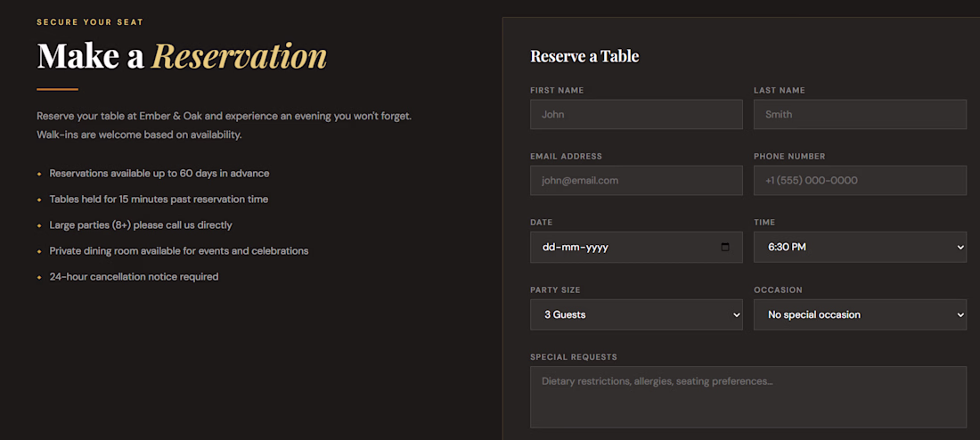The height and width of the screenshot is (440, 980).
Task: Click the LAST NAME field label
Action: [x=780, y=91]
